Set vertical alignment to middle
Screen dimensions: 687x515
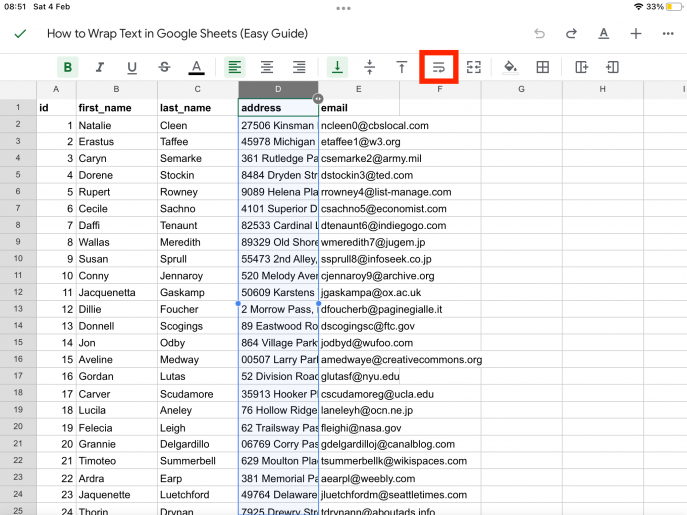point(369,67)
